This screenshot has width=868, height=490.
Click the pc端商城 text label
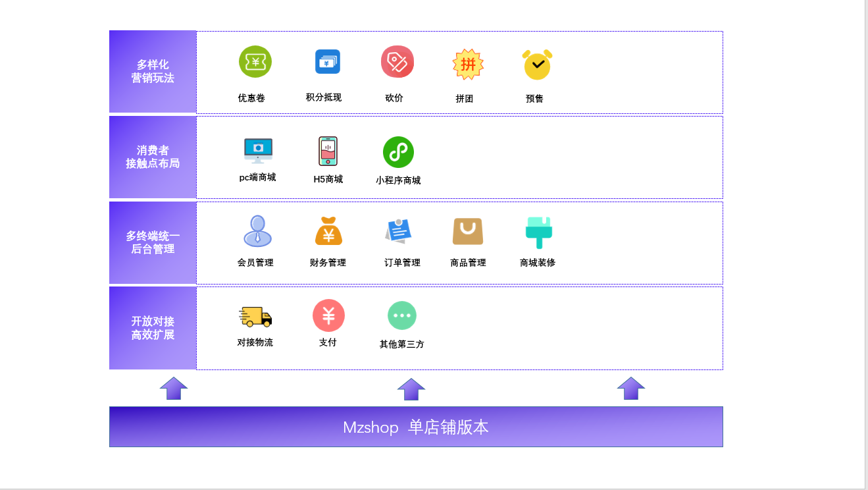tap(257, 177)
